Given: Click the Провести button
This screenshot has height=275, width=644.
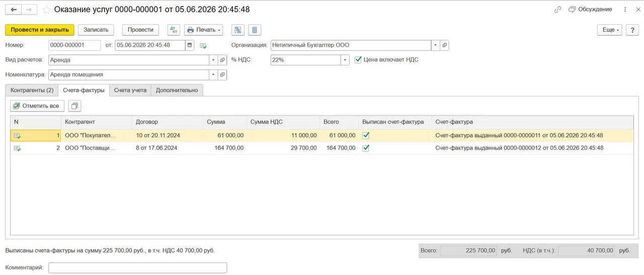Looking at the screenshot, I should [140, 30].
